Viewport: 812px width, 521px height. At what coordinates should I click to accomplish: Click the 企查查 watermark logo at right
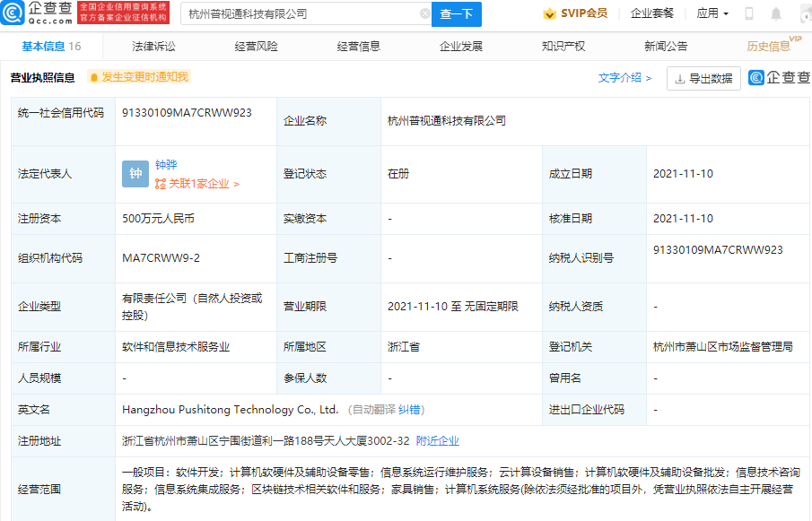pos(778,78)
